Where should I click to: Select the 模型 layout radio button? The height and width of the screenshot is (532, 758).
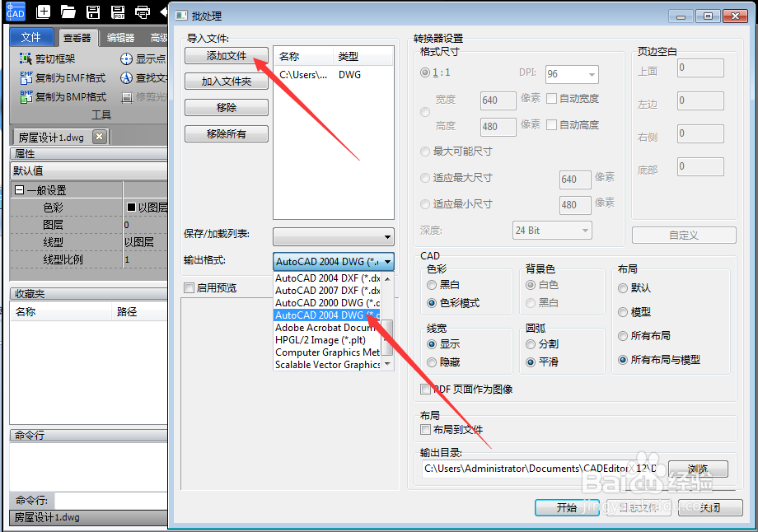point(623,312)
